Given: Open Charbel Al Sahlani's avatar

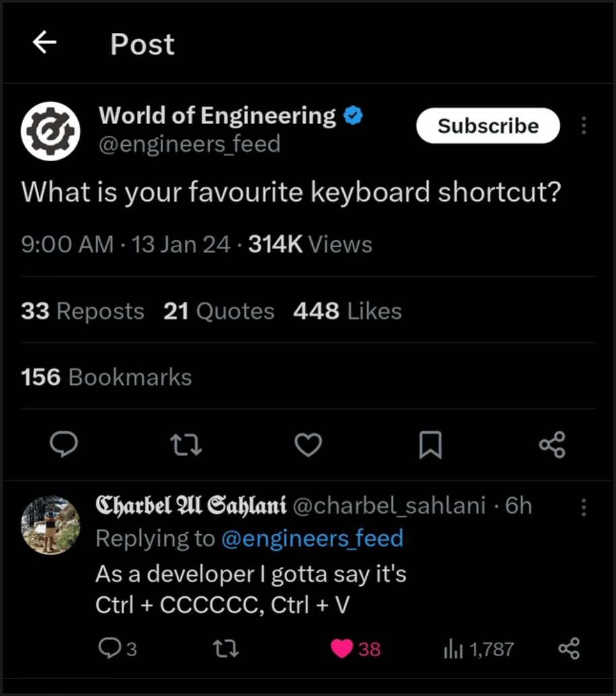Looking at the screenshot, I should [51, 524].
